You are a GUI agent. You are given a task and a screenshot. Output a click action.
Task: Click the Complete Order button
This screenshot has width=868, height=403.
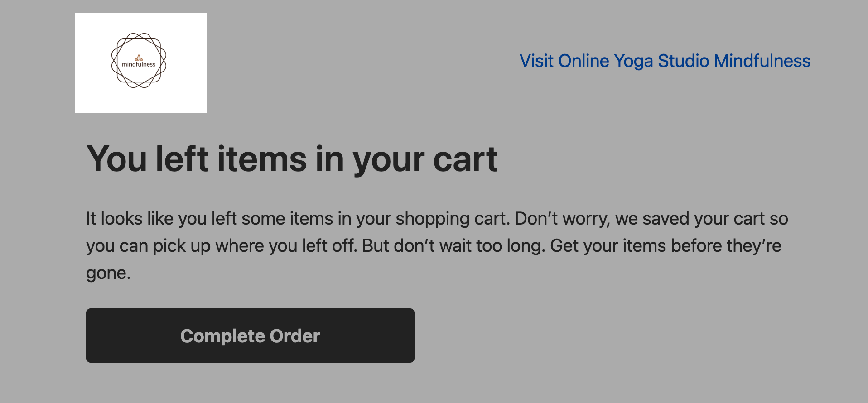(250, 336)
